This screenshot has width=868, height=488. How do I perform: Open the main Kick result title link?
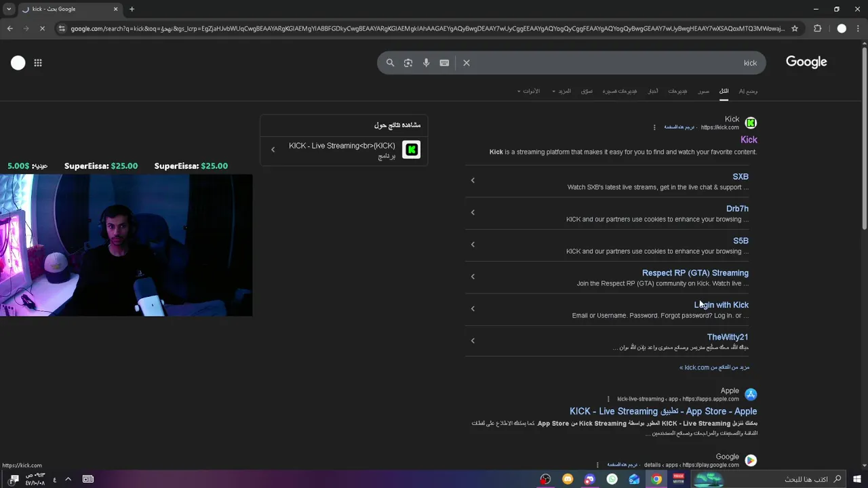(749, 140)
